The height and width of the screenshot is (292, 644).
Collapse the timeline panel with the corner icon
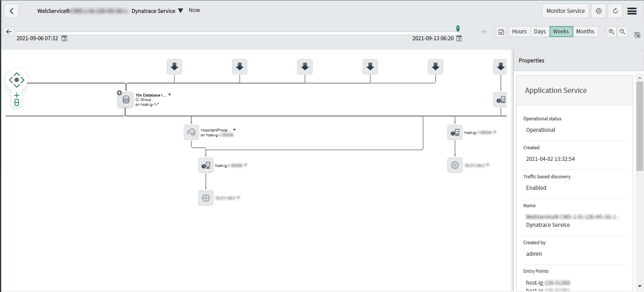(x=637, y=35)
